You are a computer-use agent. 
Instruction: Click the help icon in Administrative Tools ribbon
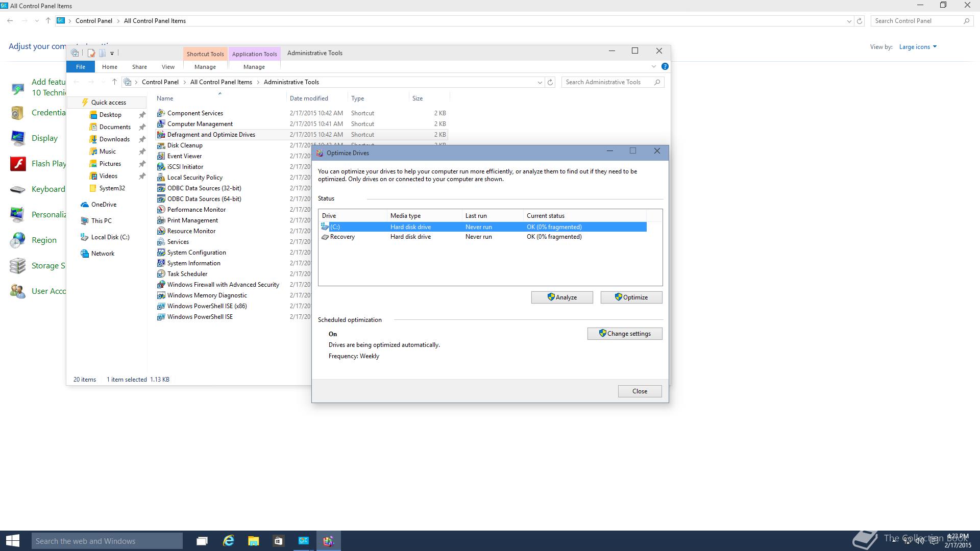coord(665,66)
